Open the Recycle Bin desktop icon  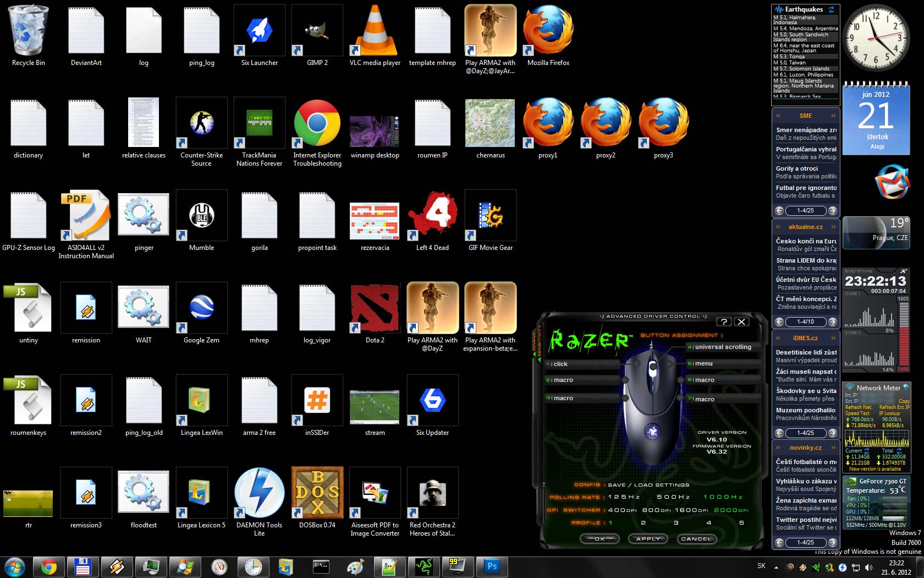click(x=29, y=35)
